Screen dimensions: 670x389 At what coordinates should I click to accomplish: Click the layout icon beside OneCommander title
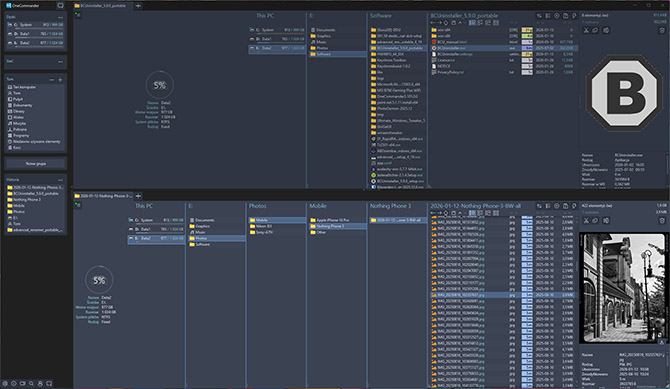tap(60, 6)
